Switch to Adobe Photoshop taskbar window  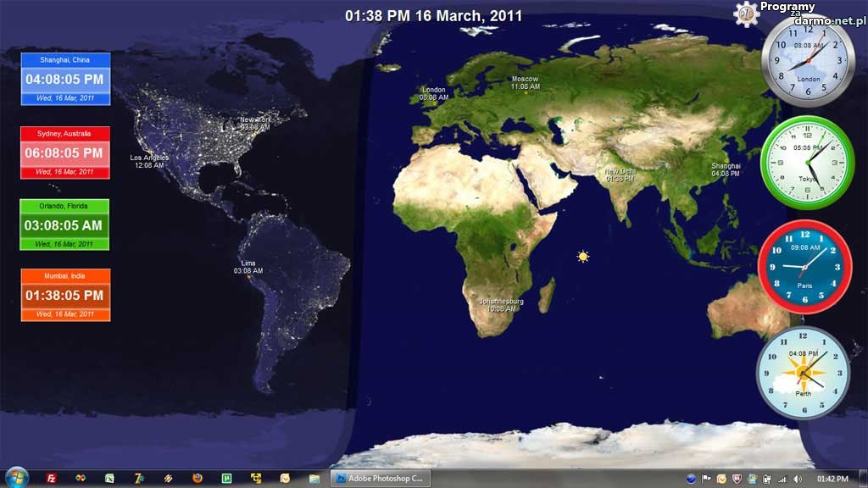coord(380,479)
